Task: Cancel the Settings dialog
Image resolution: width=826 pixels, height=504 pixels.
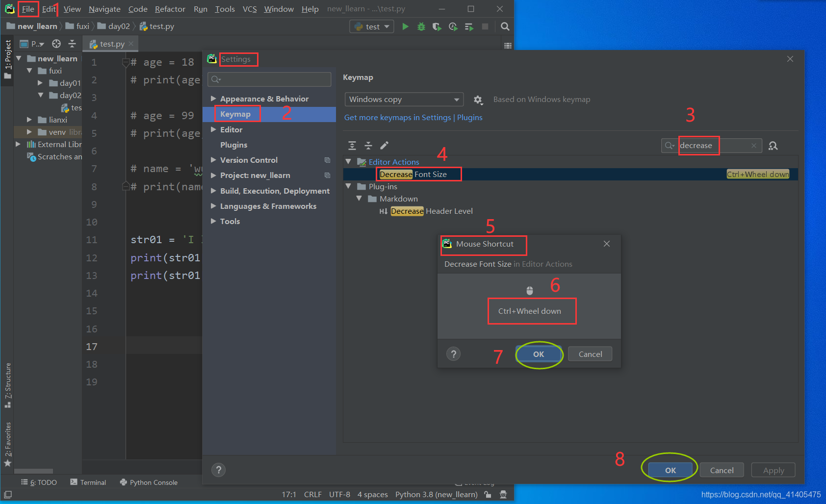Action: (x=722, y=470)
